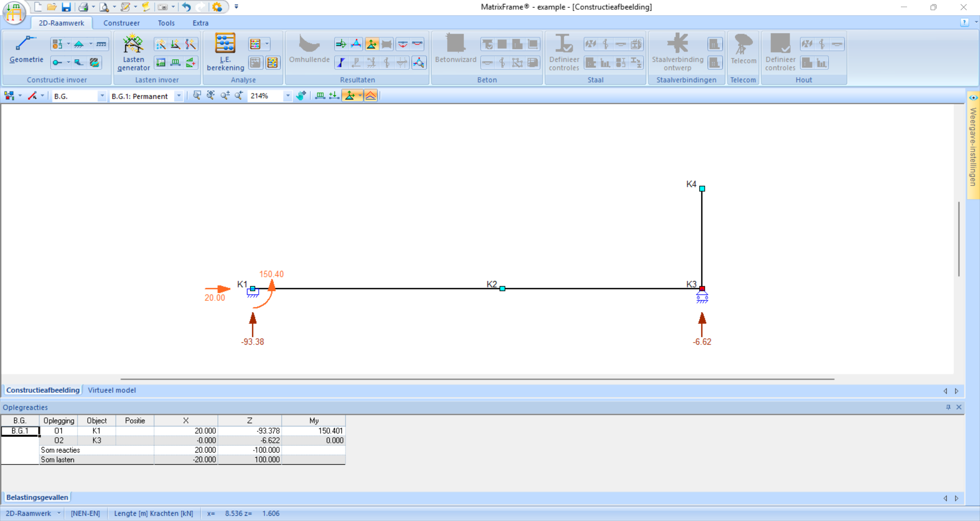Select the B.G.1 cell in Oplegreacties table
The width and height of the screenshot is (980, 521).
pos(20,431)
